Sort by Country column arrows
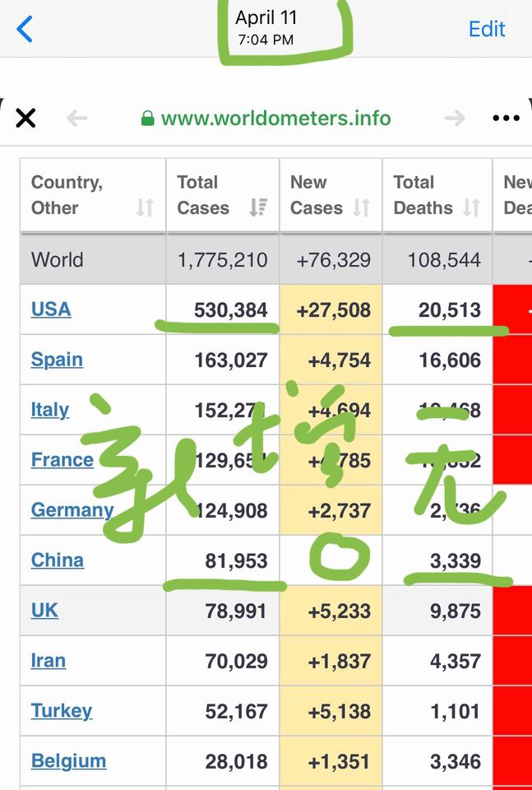 145,208
